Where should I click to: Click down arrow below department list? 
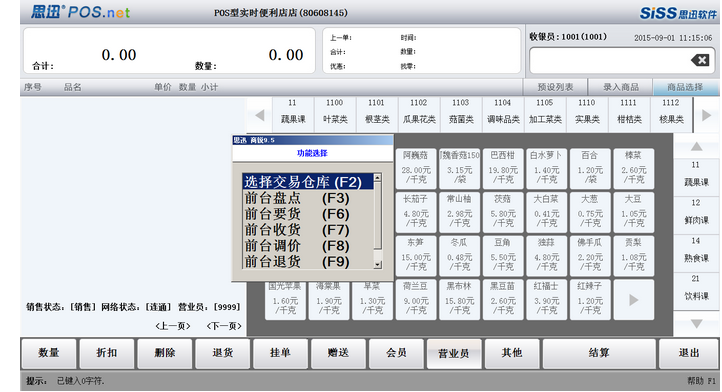696,324
